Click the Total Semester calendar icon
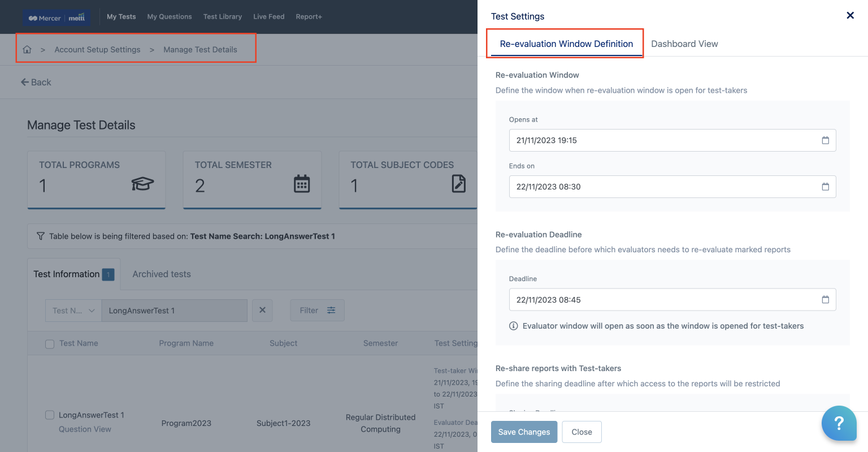The width and height of the screenshot is (868, 452). coord(302,184)
